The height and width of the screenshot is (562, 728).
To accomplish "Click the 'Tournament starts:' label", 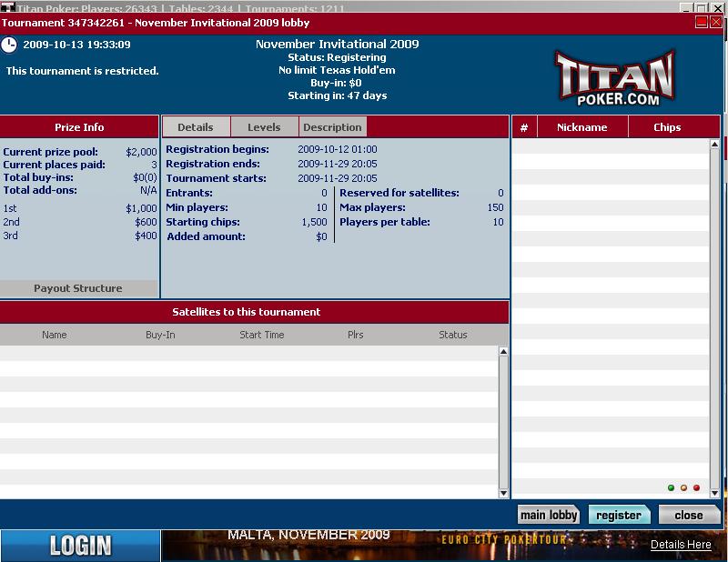I will [217, 178].
